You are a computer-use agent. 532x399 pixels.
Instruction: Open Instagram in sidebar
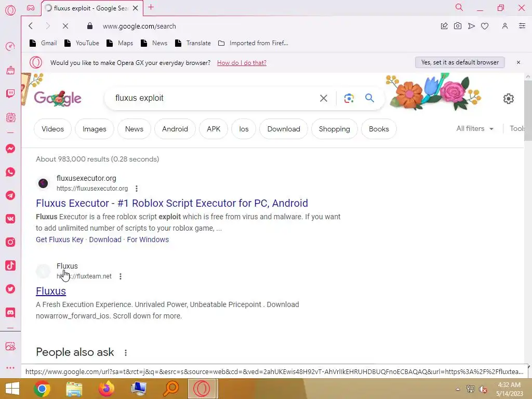pyautogui.click(x=10, y=242)
